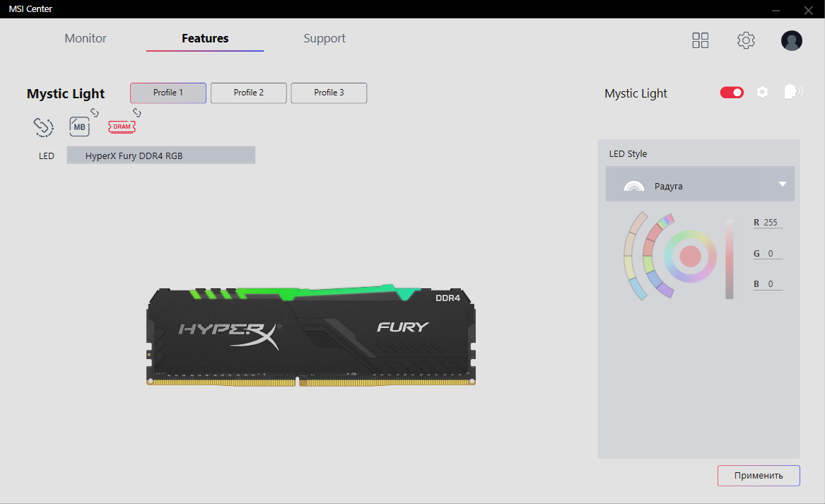Click the vertical brightness slider bar

pyautogui.click(x=730, y=259)
